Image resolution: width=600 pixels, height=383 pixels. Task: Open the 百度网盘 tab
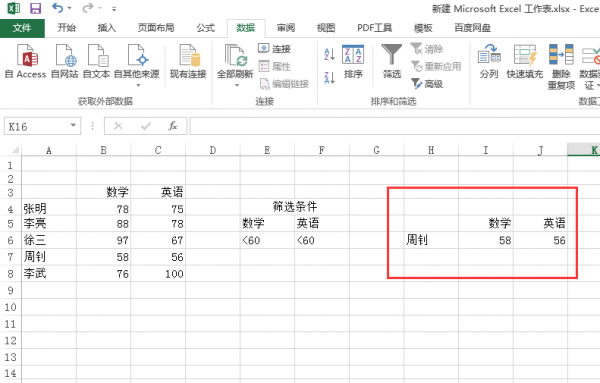(472, 28)
